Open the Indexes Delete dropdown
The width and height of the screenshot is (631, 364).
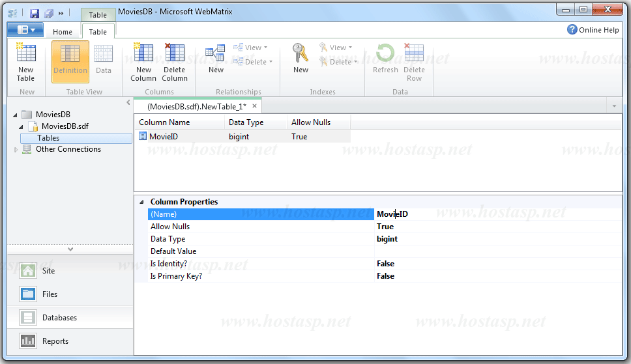[x=338, y=62]
